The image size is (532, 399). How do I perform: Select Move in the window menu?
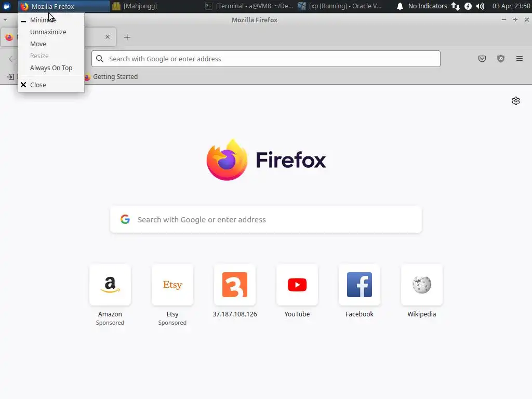[51, 44]
